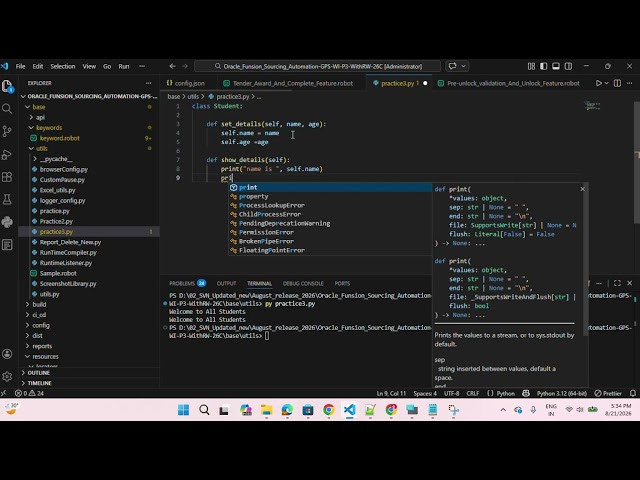Viewport: 640px width, 480px height.
Task: Open keyword.robot in the explorer
Action: pos(60,138)
